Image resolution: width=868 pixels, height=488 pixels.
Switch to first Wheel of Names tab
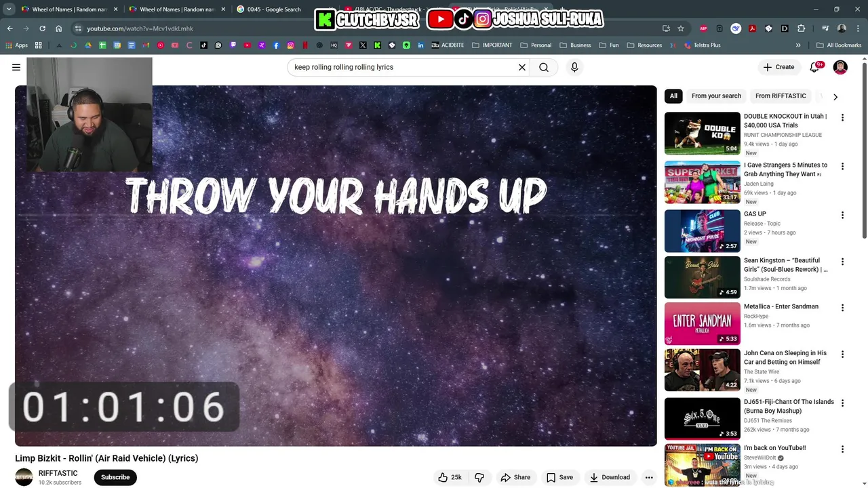pyautogui.click(x=69, y=9)
